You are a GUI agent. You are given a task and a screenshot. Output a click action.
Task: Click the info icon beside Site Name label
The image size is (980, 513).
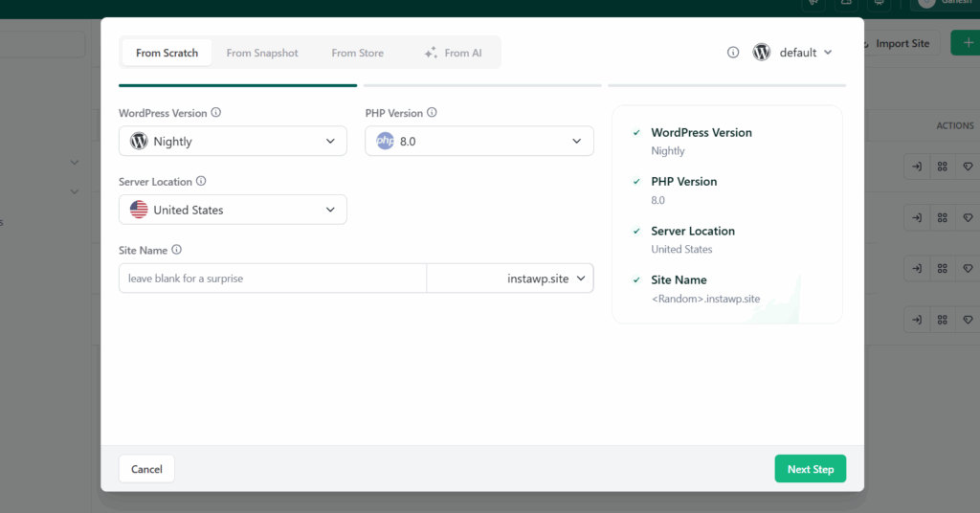176,250
